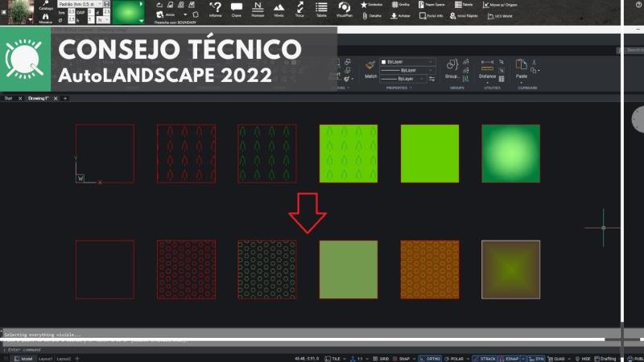Click the UCS World tool
Viewport: 644px width, 362px height.
click(500, 16)
